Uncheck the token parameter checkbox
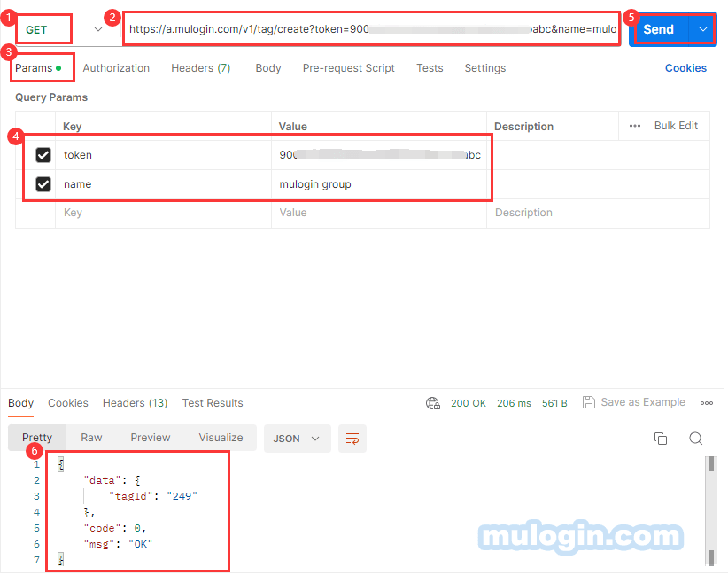Screen dimensions: 728x575 coord(43,155)
